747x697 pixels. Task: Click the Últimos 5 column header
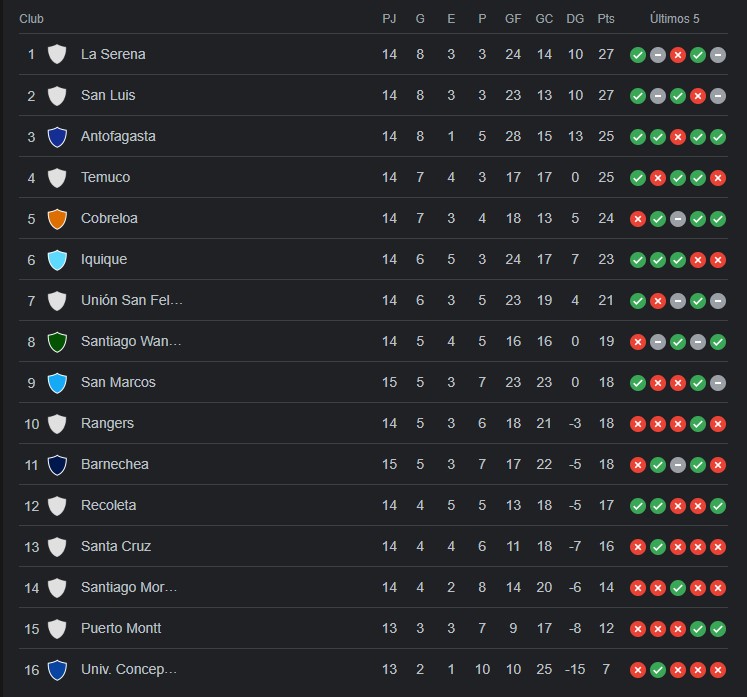[x=675, y=19]
